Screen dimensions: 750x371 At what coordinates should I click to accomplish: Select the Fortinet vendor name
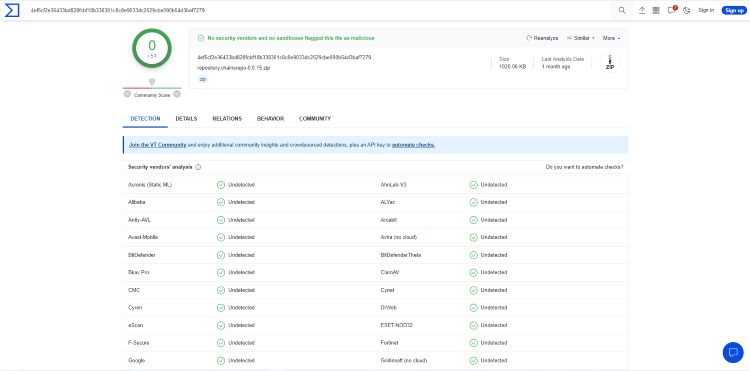pyautogui.click(x=389, y=343)
